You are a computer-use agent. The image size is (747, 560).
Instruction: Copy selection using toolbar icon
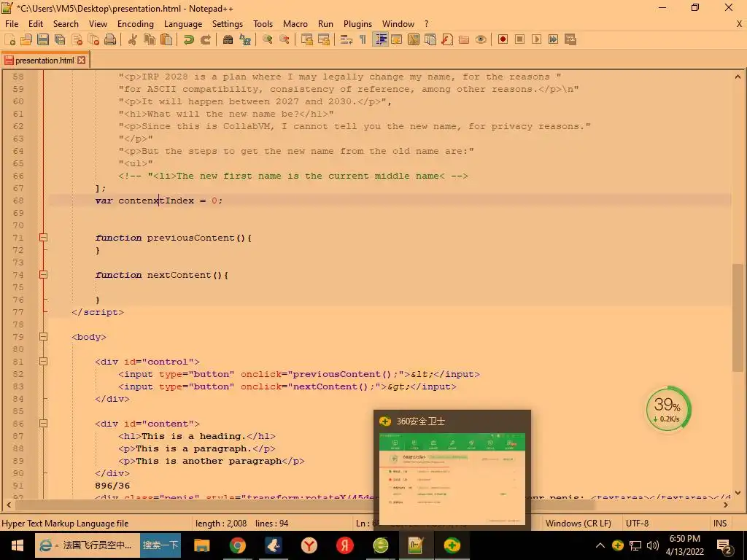(150, 39)
